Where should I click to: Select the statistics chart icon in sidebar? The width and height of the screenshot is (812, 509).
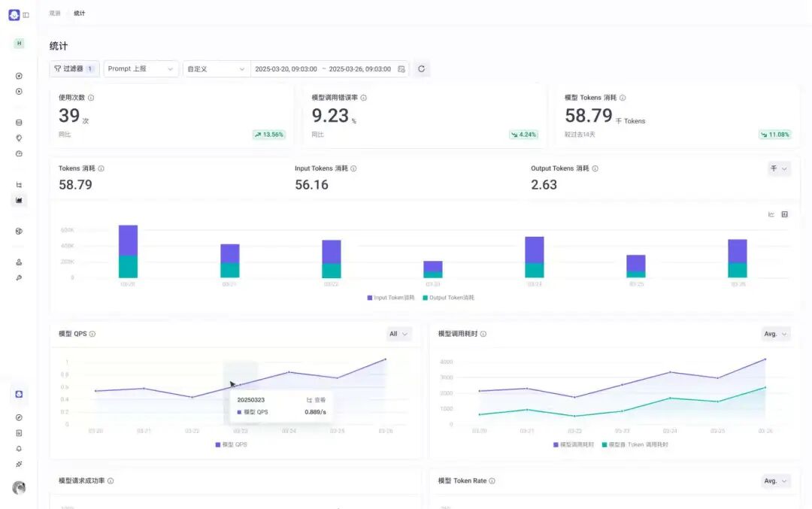(x=19, y=200)
